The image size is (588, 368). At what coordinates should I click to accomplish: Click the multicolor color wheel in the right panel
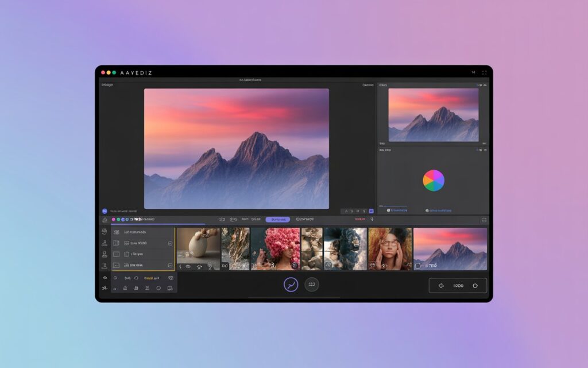[434, 181]
